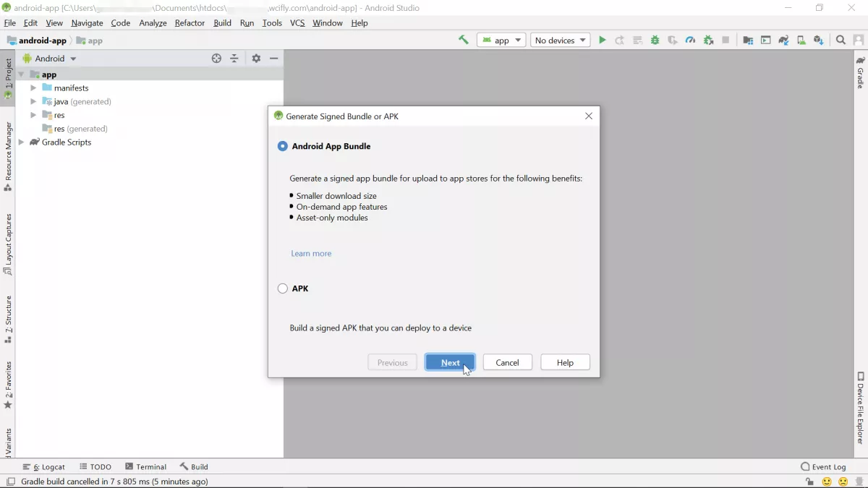Viewport: 868px width, 488px height.
Task: Open AVD Manager from the toolbar icon
Action: click(801, 40)
